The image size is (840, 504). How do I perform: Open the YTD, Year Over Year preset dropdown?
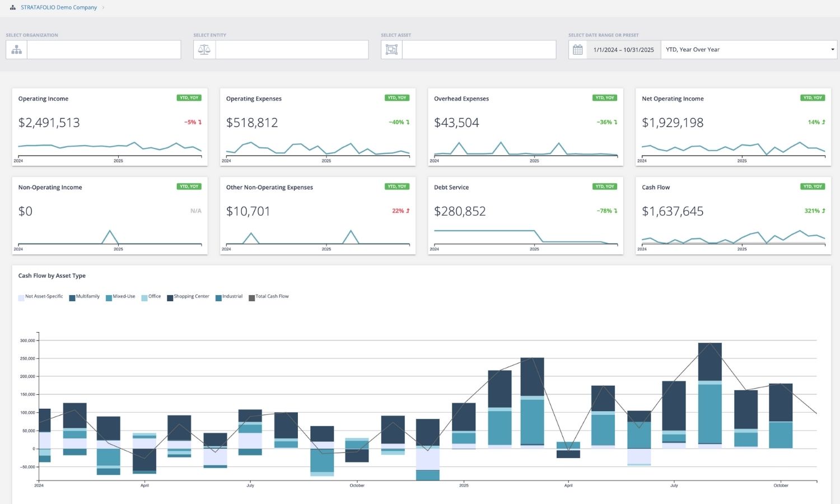point(749,50)
